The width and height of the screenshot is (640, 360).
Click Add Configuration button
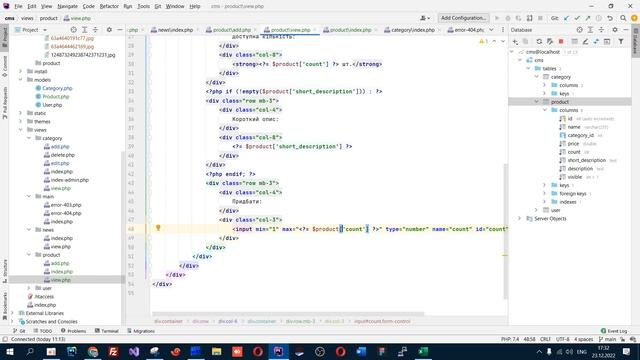(463, 18)
